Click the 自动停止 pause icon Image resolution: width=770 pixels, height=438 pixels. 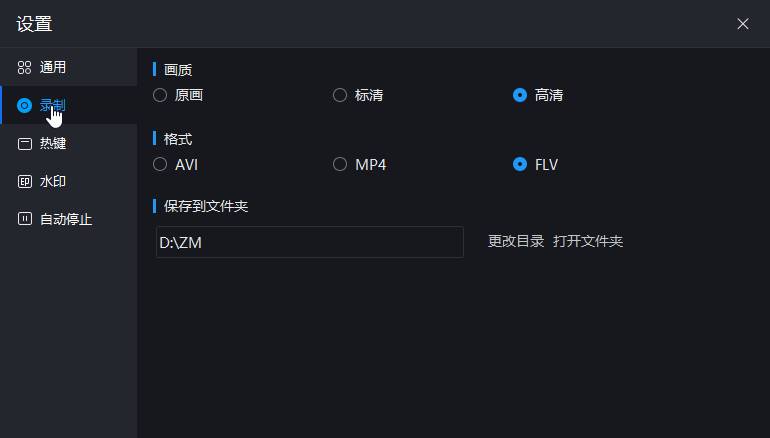(x=25, y=219)
